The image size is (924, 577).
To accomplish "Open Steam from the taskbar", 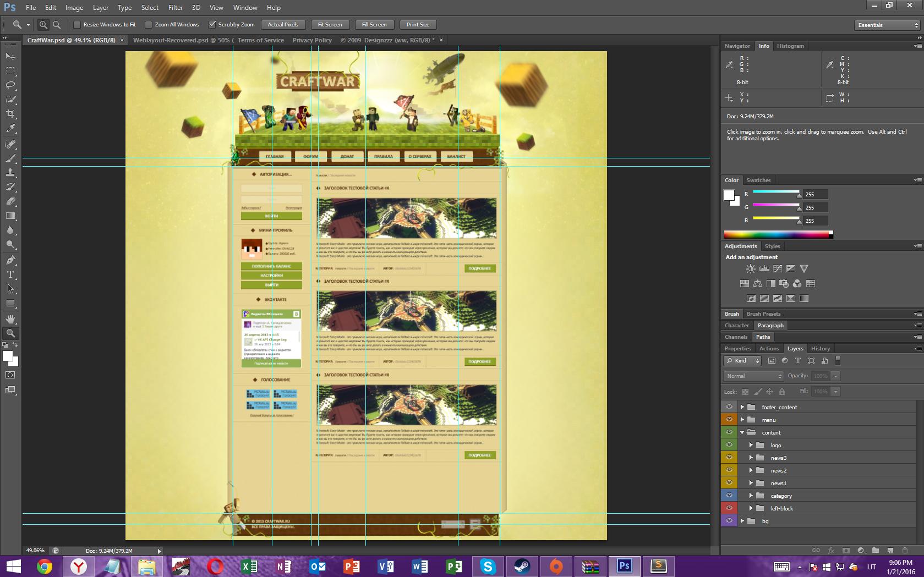I will click(522, 567).
